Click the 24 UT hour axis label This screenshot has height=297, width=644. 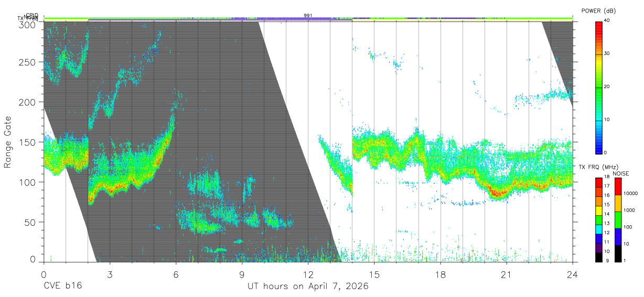coord(572,274)
